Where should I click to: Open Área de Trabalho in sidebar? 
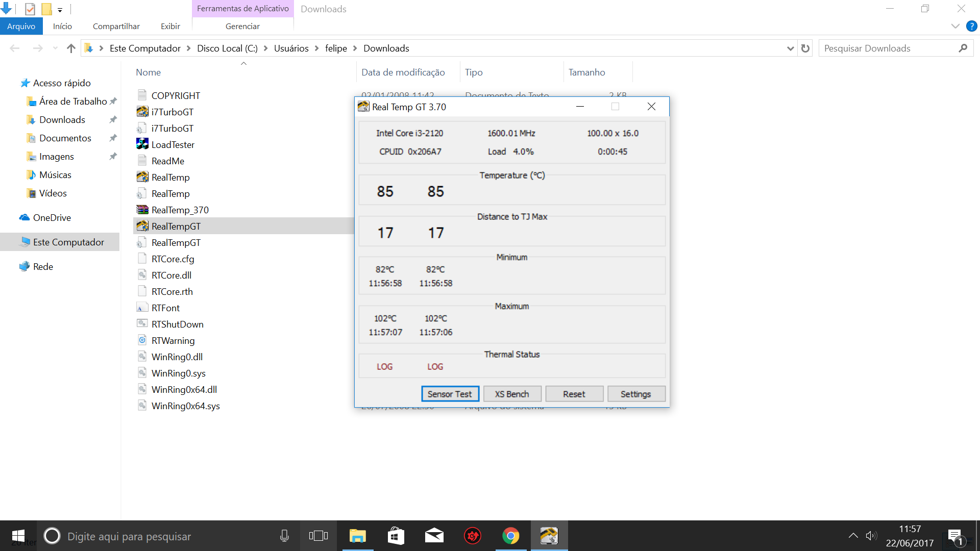coord(73,102)
